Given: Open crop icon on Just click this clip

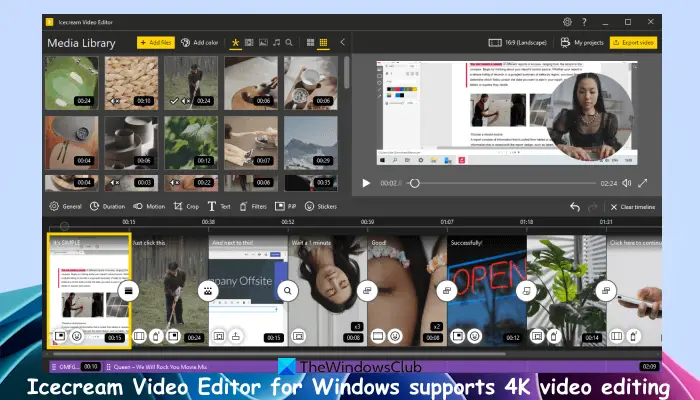Looking at the screenshot, I should coord(139,336).
